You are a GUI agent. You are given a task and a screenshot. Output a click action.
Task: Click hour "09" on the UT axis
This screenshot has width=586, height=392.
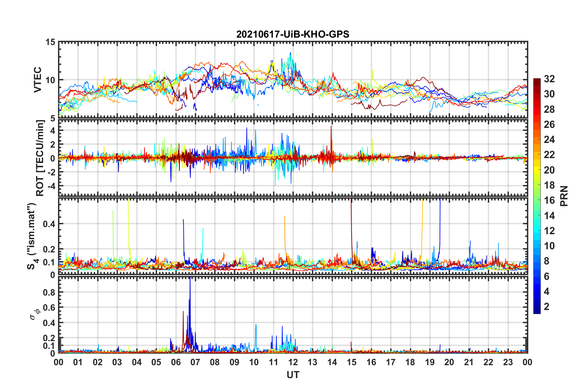click(234, 362)
